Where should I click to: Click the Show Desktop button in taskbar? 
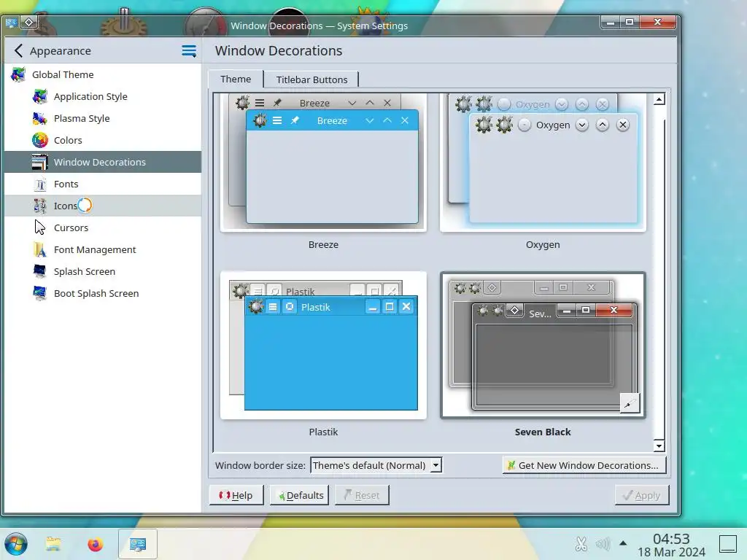[x=727, y=544]
